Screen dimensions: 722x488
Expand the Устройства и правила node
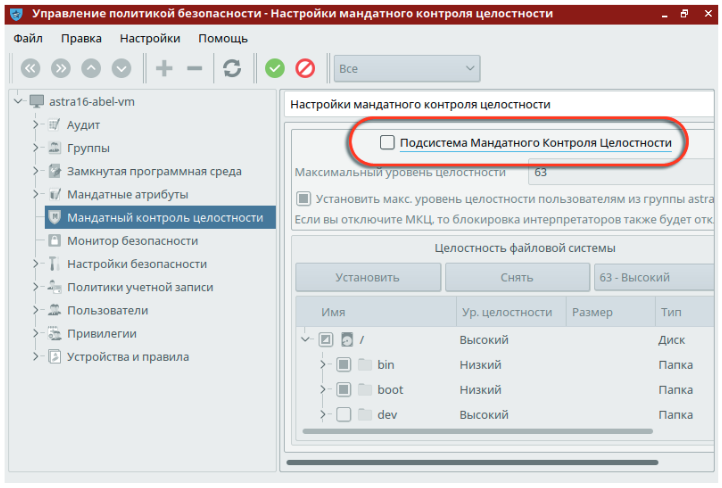pos(35,356)
